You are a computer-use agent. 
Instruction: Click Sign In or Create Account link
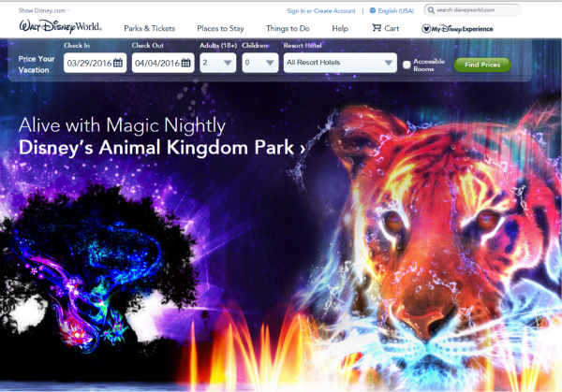coord(321,11)
